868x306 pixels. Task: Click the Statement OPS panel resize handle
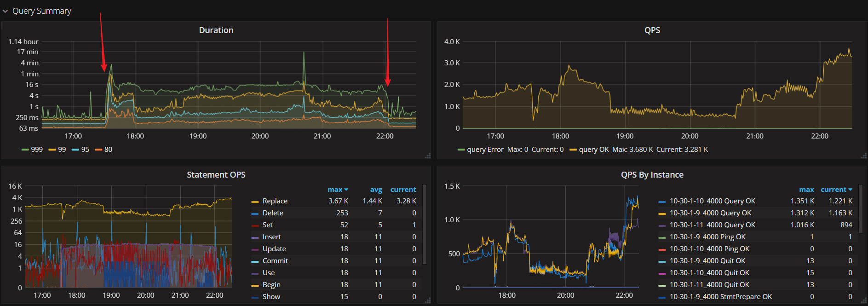428,300
